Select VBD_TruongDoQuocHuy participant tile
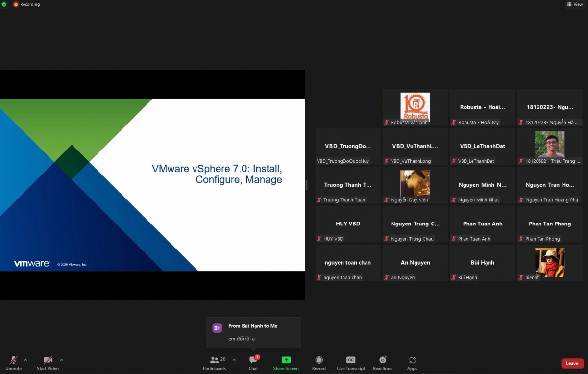 coord(348,146)
